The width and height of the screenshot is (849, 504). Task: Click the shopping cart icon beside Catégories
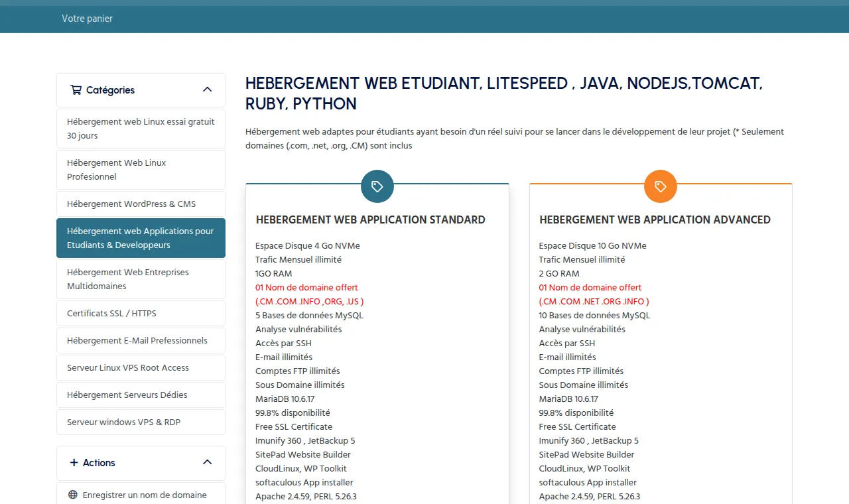[x=76, y=90]
